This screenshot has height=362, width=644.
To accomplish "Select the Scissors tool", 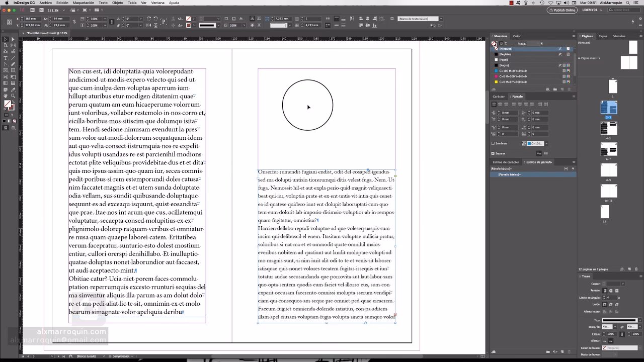I will pyautogui.click(x=5, y=75).
